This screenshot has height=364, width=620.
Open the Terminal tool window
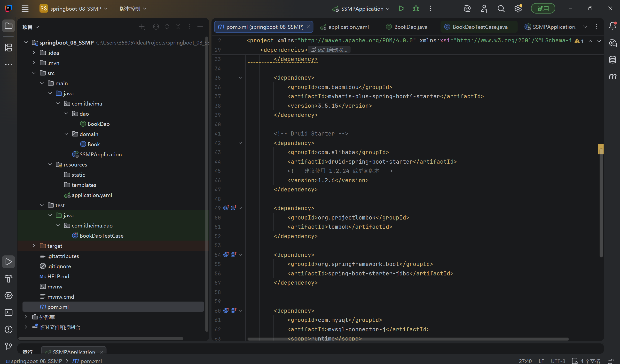click(x=9, y=313)
